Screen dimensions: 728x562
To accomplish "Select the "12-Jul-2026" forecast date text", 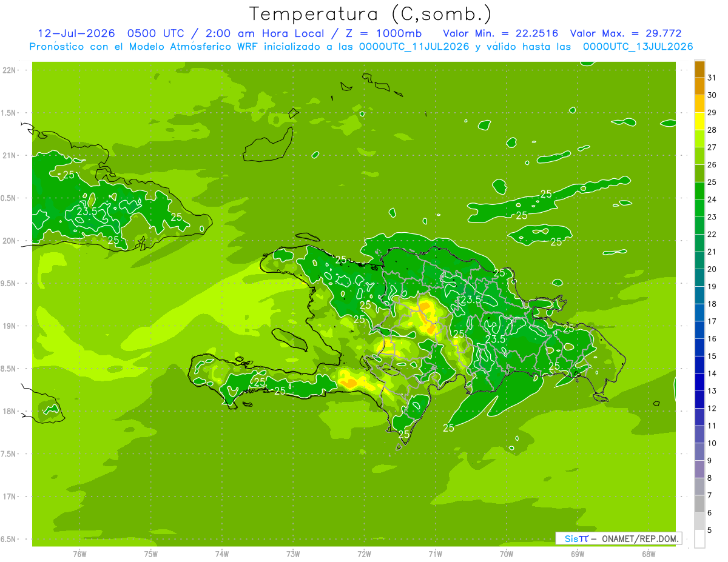I will tap(76, 33).
